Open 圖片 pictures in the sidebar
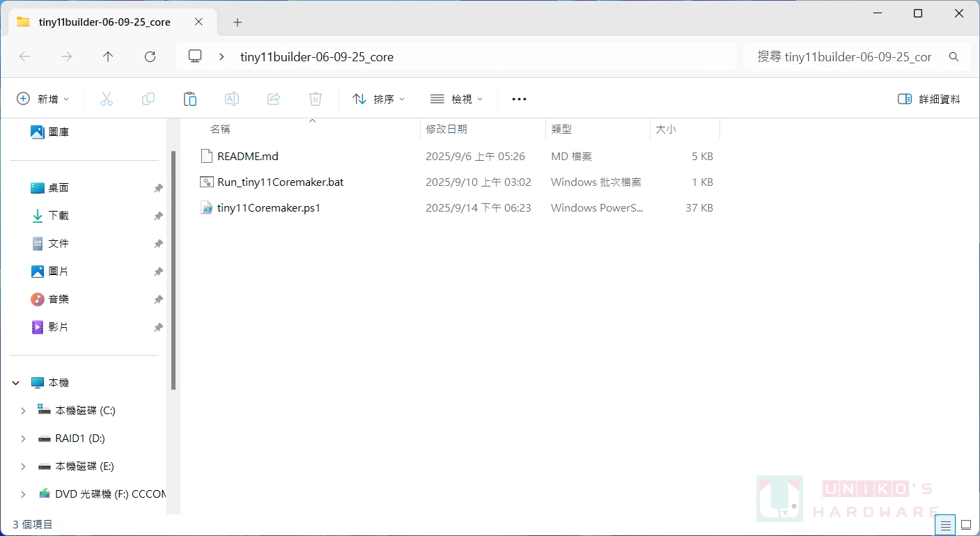980x536 pixels. pyautogui.click(x=59, y=271)
